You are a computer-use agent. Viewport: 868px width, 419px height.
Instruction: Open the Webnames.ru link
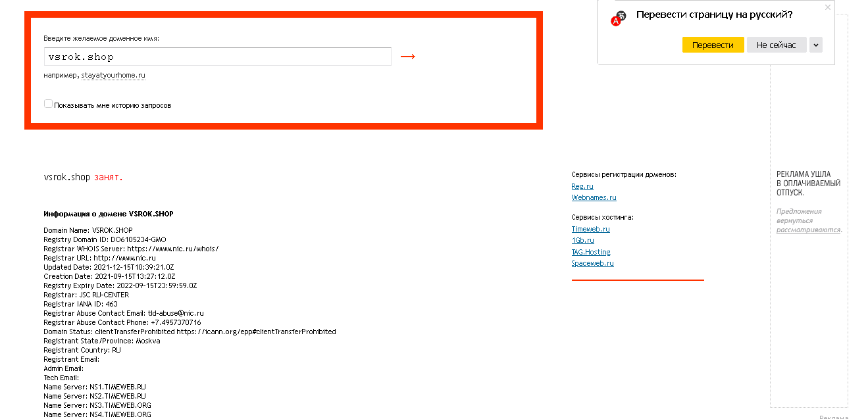click(x=594, y=197)
